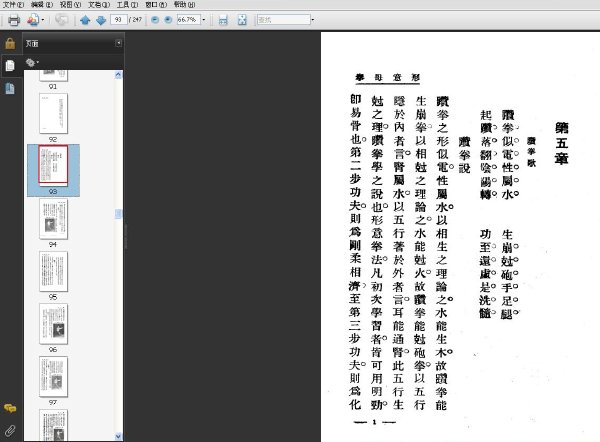
Task: Click the 页面 panel title
Action: click(32, 43)
